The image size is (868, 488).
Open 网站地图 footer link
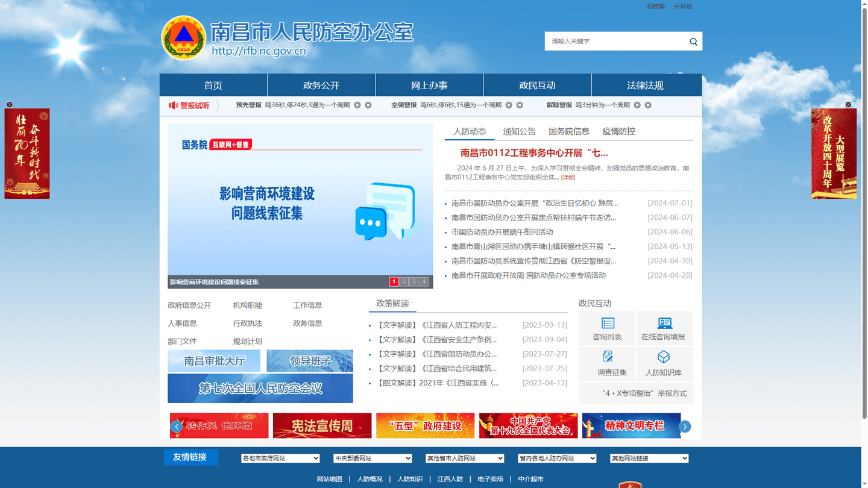tap(330, 479)
